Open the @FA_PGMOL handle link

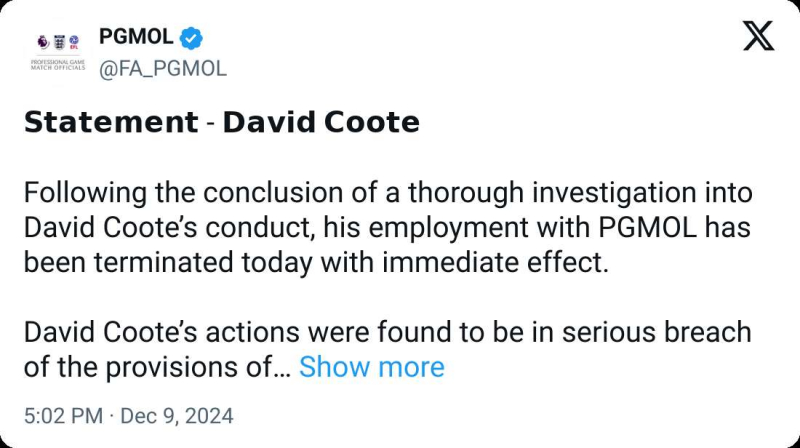162,68
